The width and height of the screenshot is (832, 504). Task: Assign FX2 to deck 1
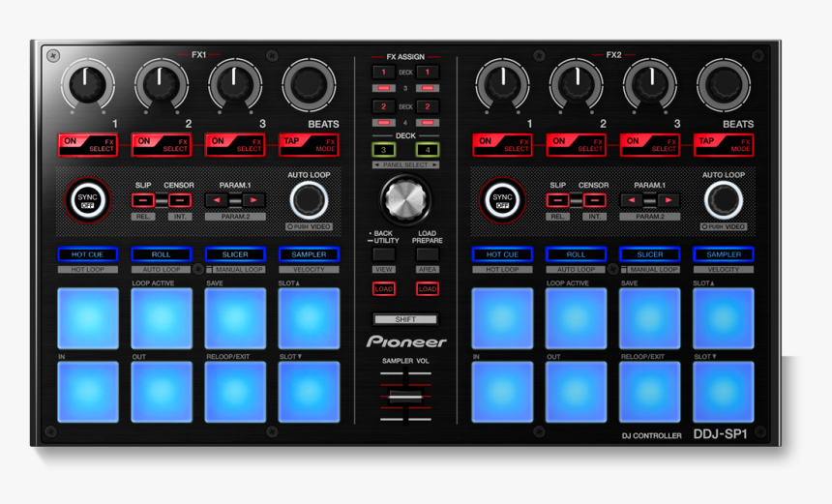pos(428,72)
